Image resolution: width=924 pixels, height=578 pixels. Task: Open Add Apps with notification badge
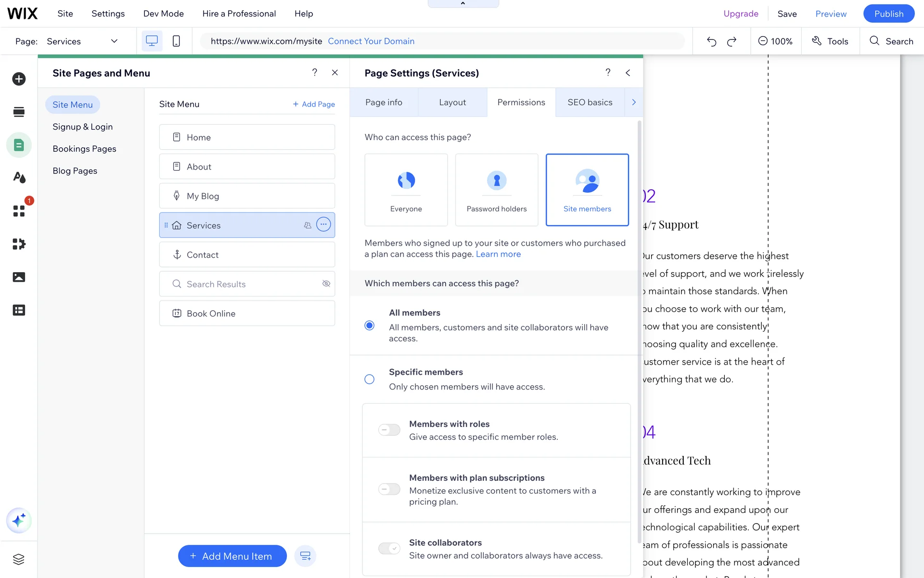pyautogui.click(x=19, y=211)
